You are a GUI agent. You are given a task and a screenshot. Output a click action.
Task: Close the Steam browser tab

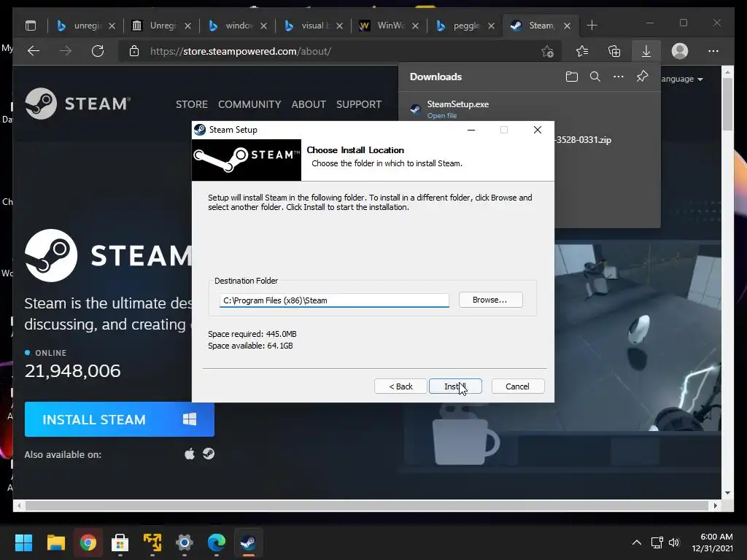[x=567, y=26]
